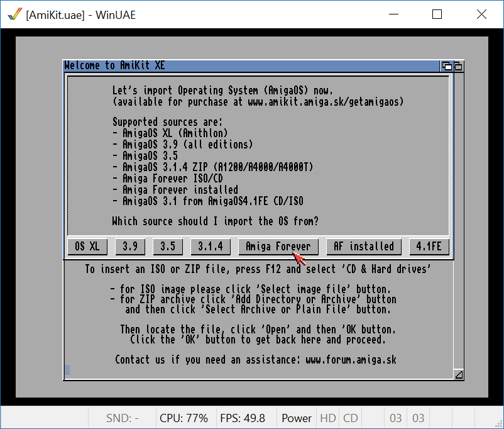Click the Welcome to AmiKit XE title bar
Image resolution: width=504 pixels, height=429 pixels.
pyautogui.click(x=251, y=65)
